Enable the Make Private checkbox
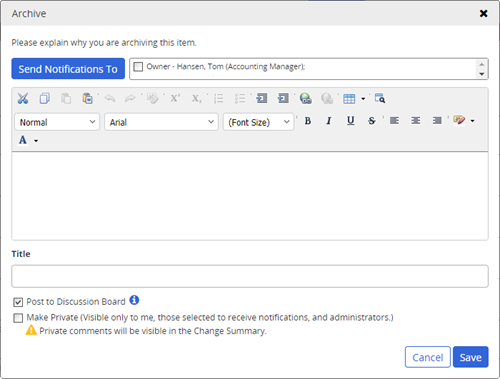Image resolution: width=500 pixels, height=379 pixels. tap(18, 318)
